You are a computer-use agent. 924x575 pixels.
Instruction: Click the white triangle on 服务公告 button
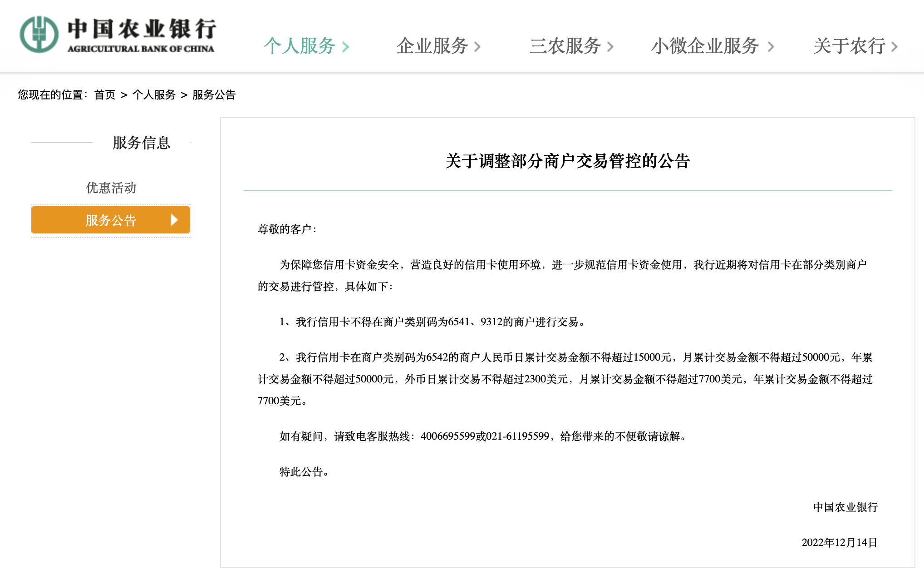coord(174,220)
